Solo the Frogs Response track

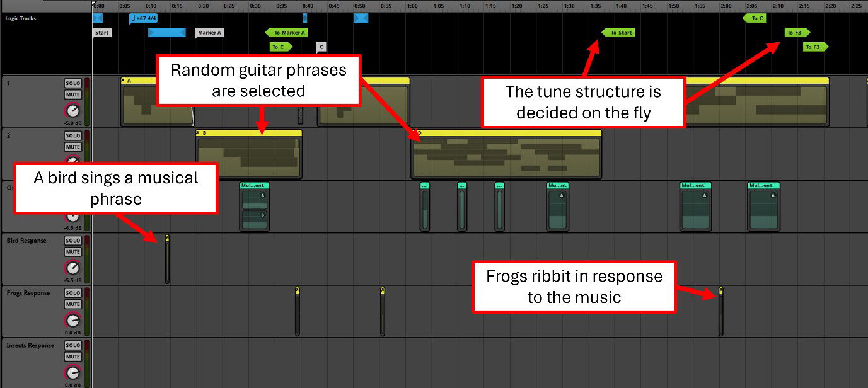pos(72,293)
